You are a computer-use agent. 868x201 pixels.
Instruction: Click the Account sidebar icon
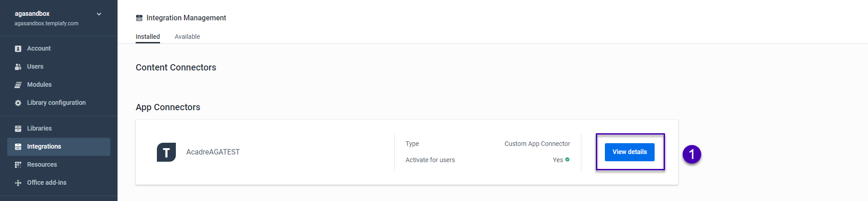[x=18, y=49]
